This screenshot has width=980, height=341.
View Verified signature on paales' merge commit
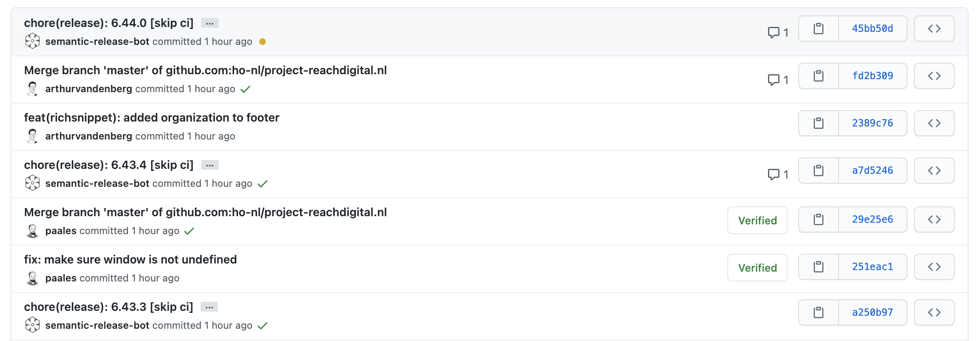coord(757,220)
